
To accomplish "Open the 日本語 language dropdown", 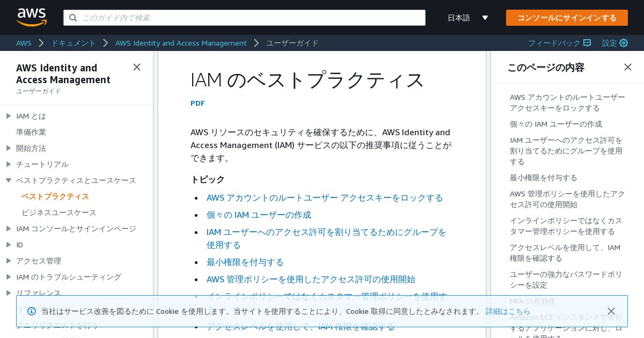I will [x=468, y=18].
